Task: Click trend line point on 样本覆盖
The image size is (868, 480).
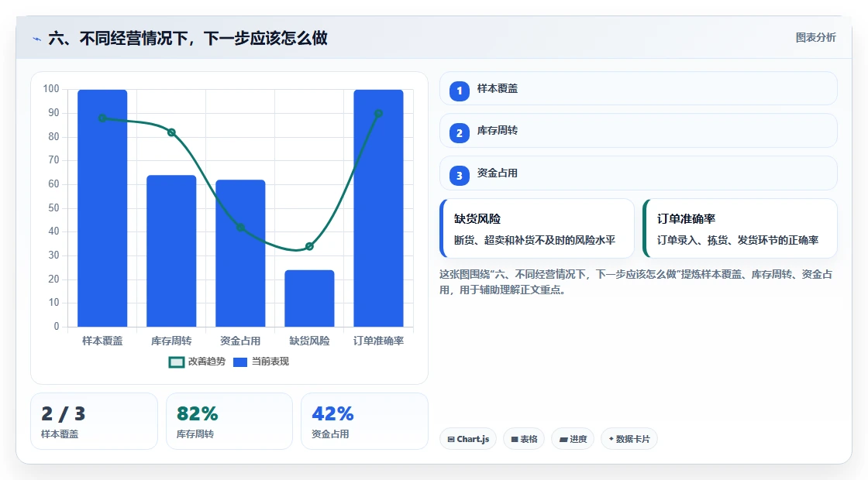Action: 102,118
